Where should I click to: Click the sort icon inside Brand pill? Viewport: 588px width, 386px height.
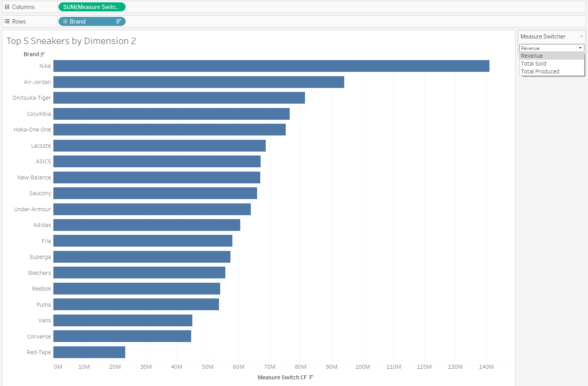click(119, 22)
